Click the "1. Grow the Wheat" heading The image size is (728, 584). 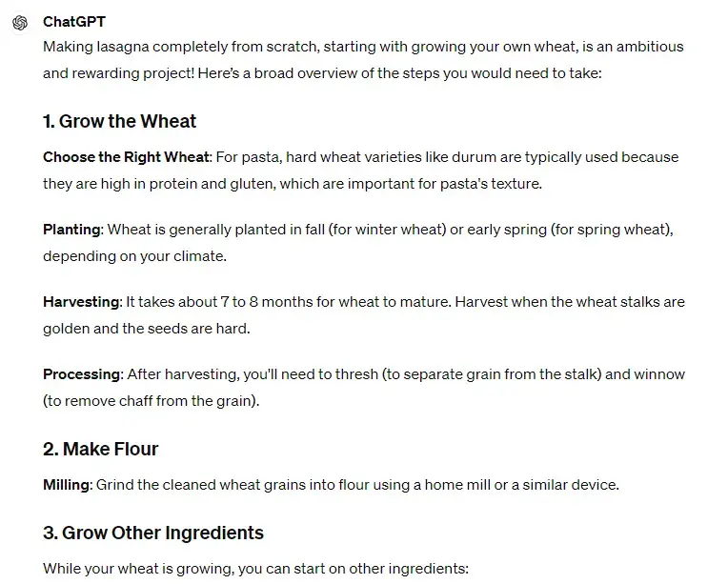pyautogui.click(x=119, y=121)
